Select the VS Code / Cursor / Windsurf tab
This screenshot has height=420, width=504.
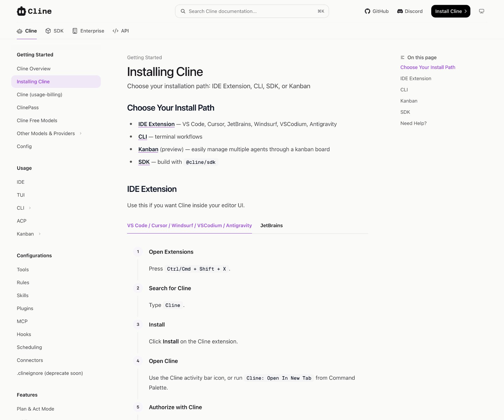(x=189, y=226)
